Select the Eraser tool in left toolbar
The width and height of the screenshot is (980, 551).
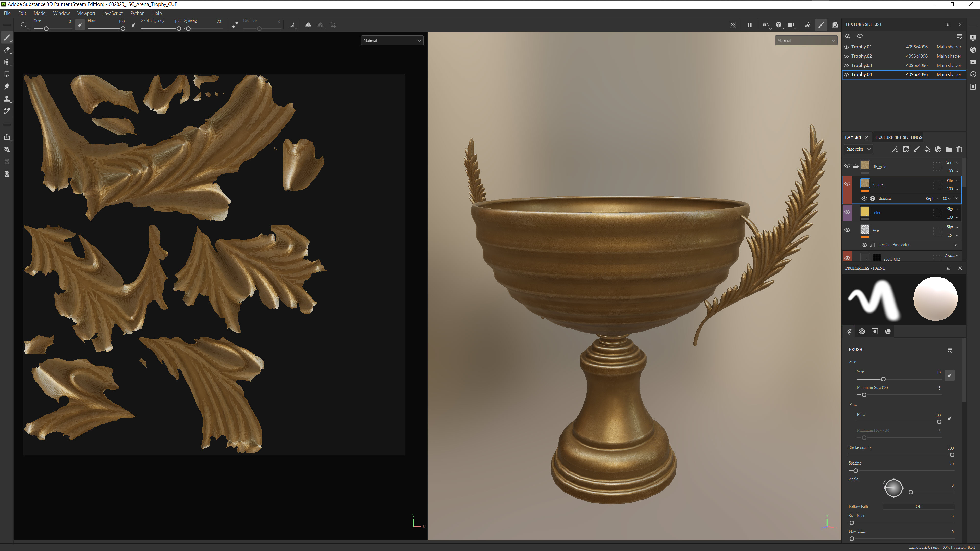6,50
